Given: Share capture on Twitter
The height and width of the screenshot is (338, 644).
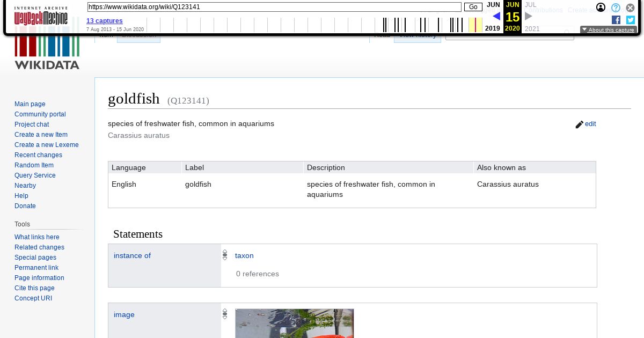Looking at the screenshot, I should point(631,20).
